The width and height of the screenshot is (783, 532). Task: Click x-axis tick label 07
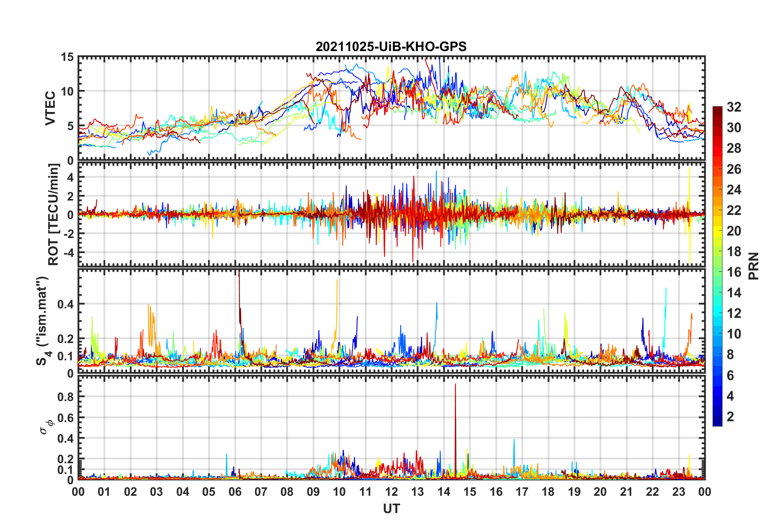click(x=261, y=492)
